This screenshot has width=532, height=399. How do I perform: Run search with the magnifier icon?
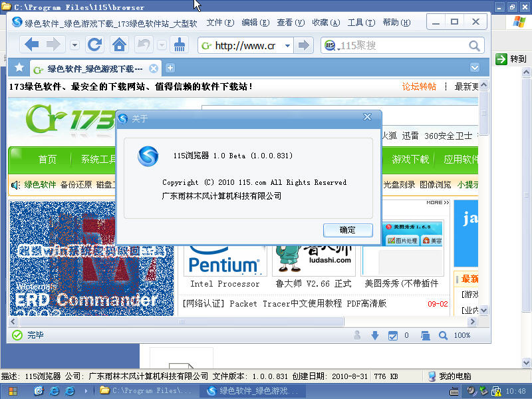point(475,46)
